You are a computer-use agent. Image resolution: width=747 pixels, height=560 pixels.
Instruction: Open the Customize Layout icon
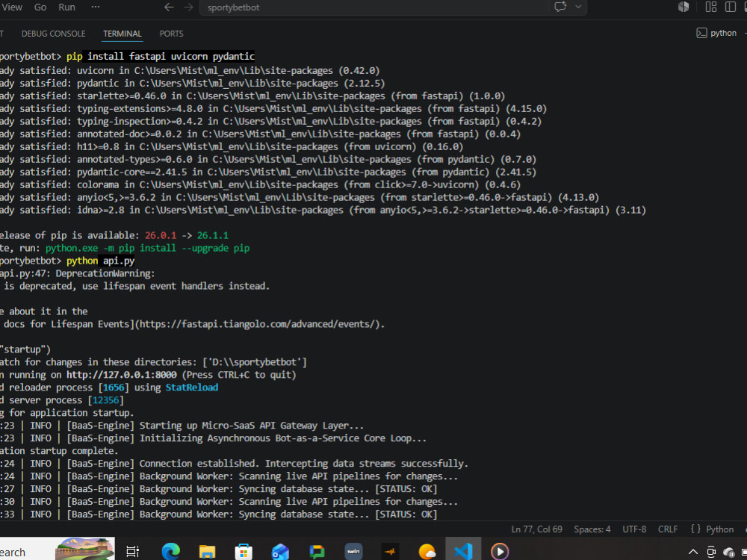pos(711,7)
